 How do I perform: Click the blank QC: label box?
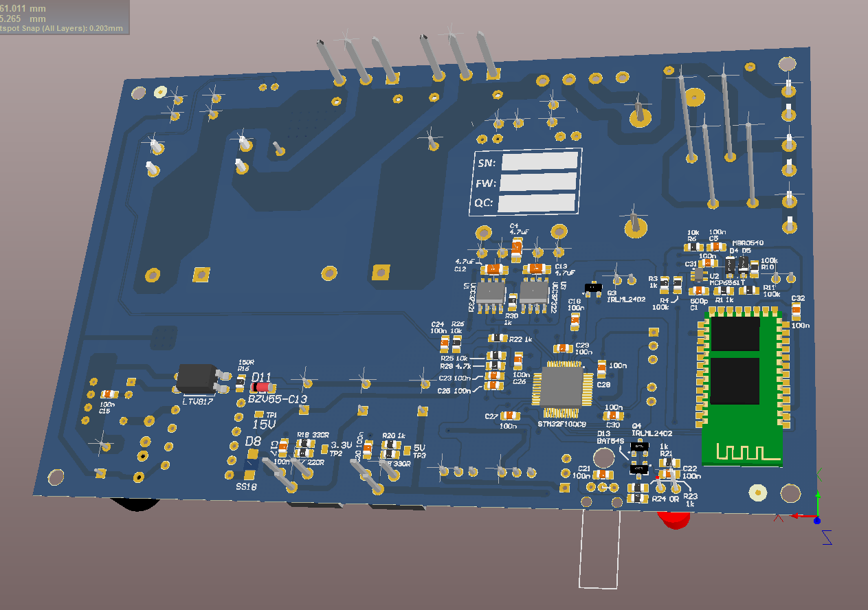click(536, 203)
